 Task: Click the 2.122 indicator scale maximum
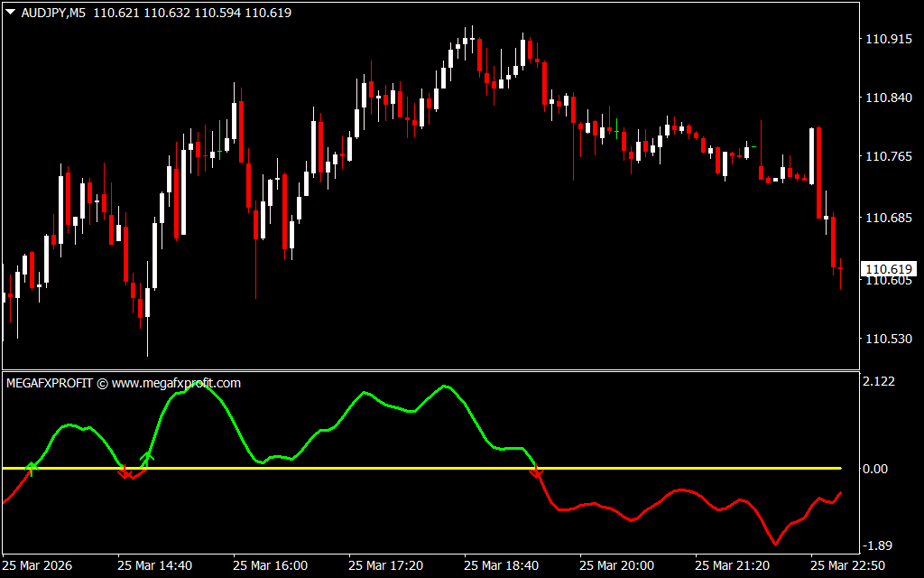(879, 382)
